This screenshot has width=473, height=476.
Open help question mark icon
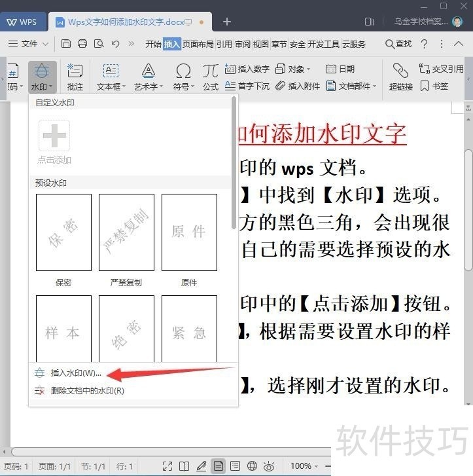pyautogui.click(x=425, y=44)
